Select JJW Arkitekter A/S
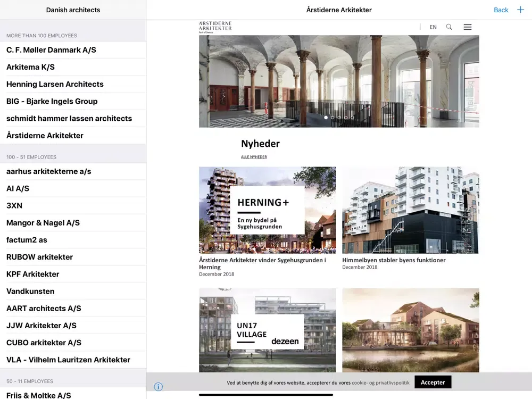The height and width of the screenshot is (399, 532). click(73, 326)
